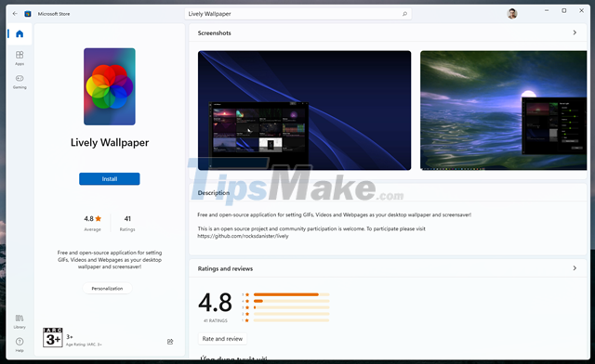Open the Library section in sidebar

(20, 321)
